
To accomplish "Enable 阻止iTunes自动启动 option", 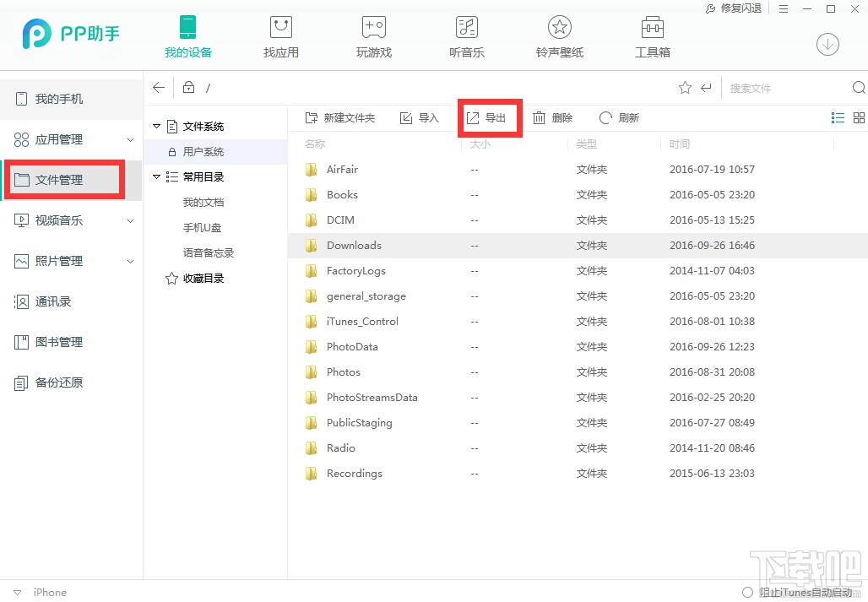I will [749, 592].
